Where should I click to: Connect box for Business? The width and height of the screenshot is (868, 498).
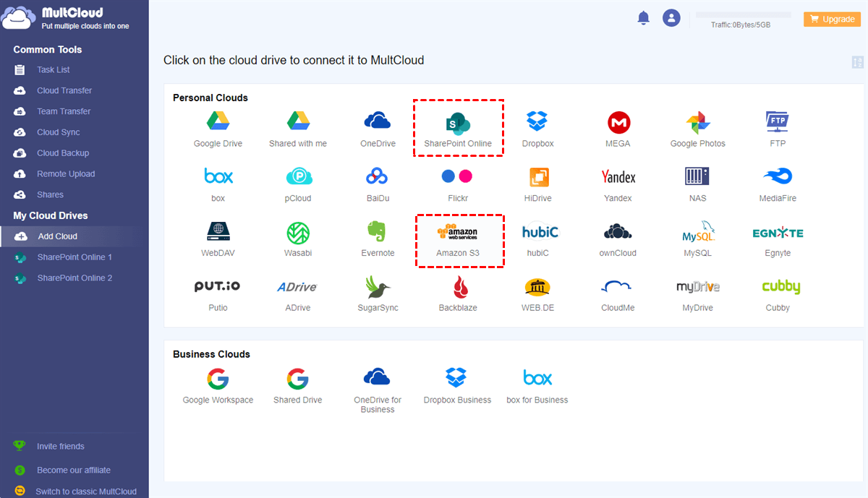(537, 386)
